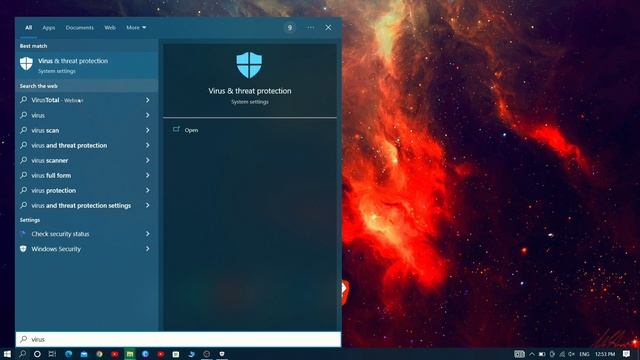Open Task View on the taskbar
This screenshot has height=360, width=640.
click(52, 354)
